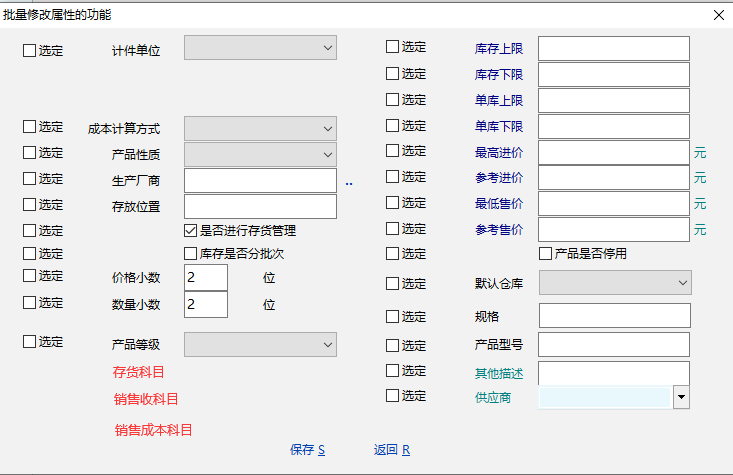The image size is (733, 475).
Task: Close the 批量修改属性的功能 dialog
Action: (718, 15)
